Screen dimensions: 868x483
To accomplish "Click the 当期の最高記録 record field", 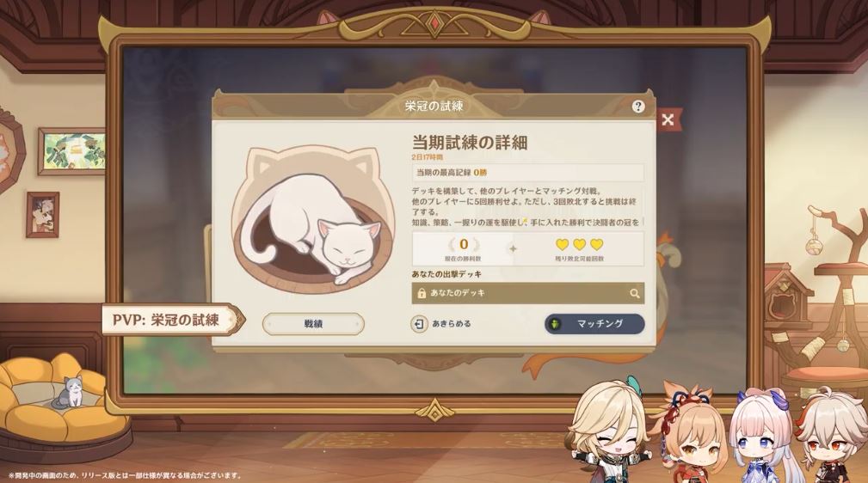I will 528,173.
